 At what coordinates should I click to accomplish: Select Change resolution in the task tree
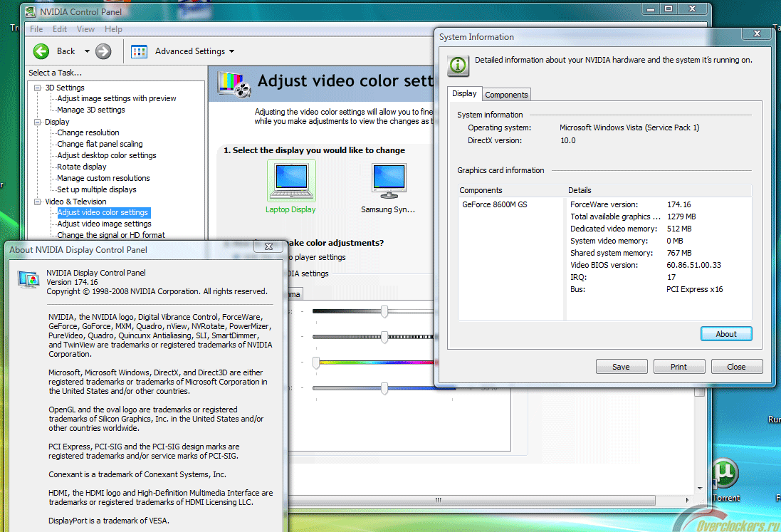(x=88, y=132)
